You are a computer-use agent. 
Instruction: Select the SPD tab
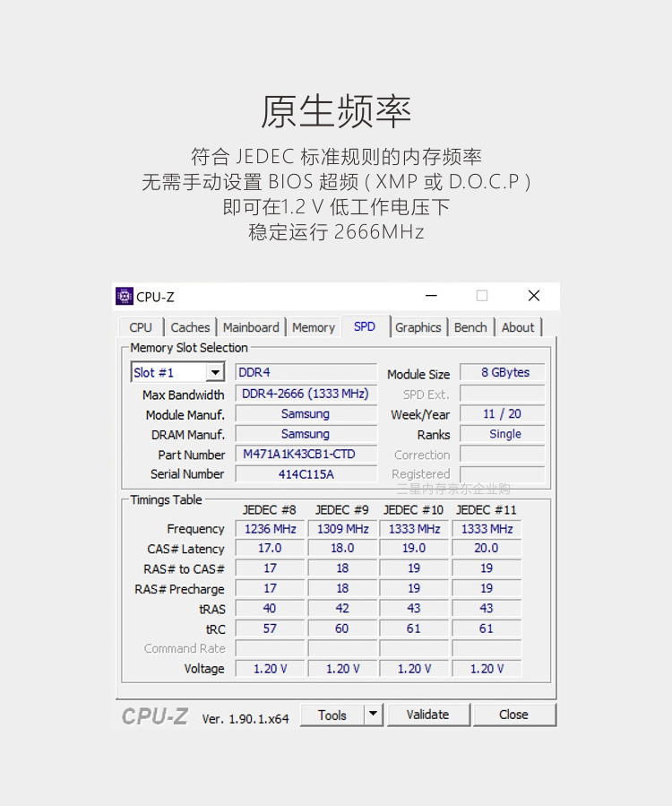tap(365, 326)
